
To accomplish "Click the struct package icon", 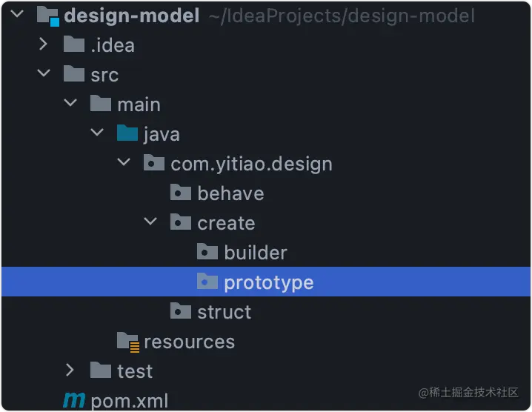I will click(x=181, y=311).
